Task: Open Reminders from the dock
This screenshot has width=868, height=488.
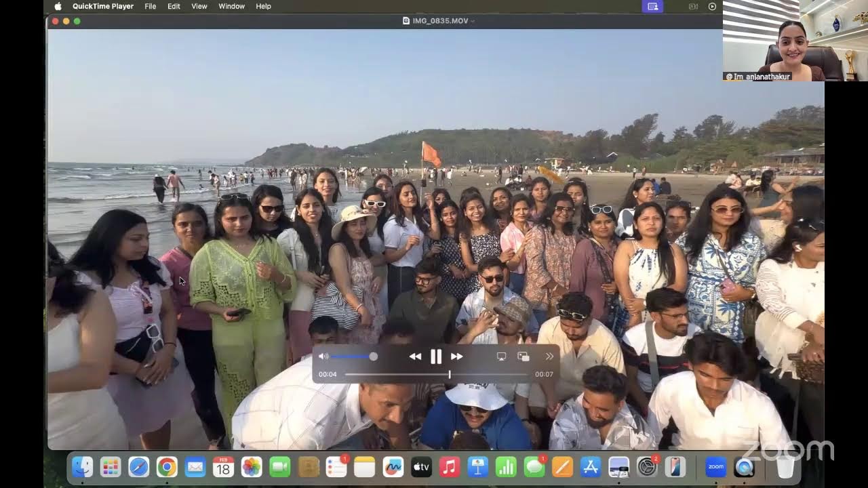Action: tap(336, 466)
